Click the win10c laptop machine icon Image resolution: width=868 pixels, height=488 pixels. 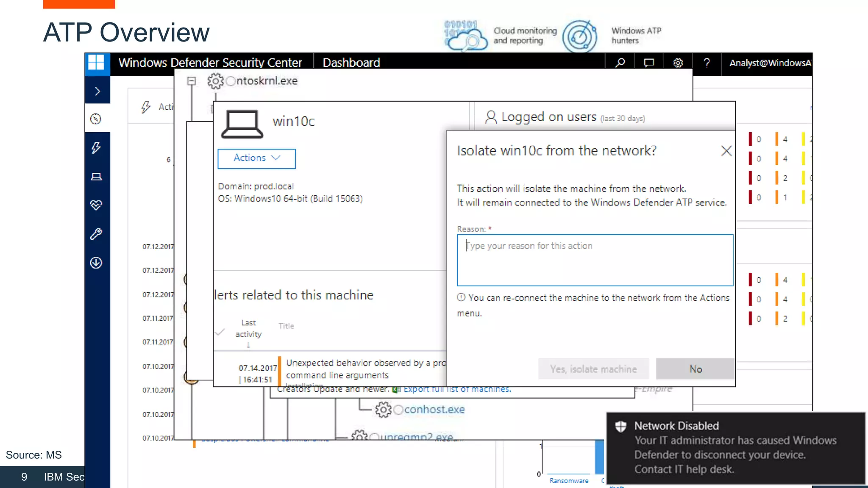click(x=242, y=124)
